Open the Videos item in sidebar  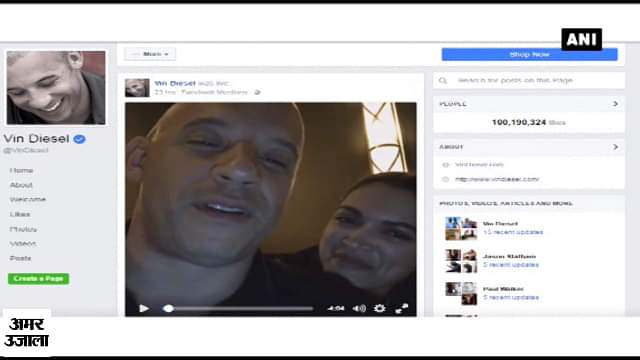23,244
